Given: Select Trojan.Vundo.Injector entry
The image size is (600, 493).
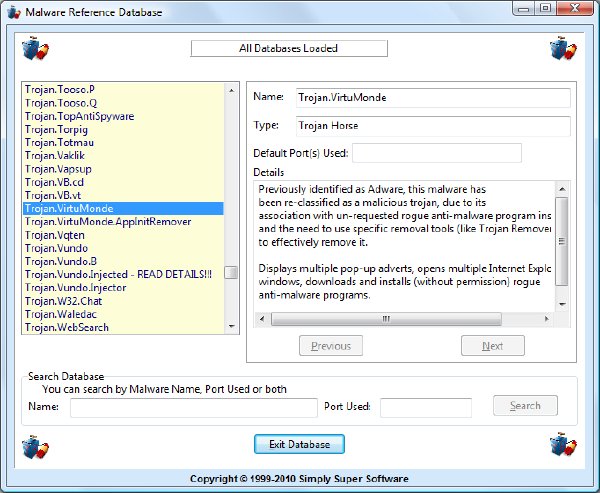Looking at the screenshot, I should (123, 287).
